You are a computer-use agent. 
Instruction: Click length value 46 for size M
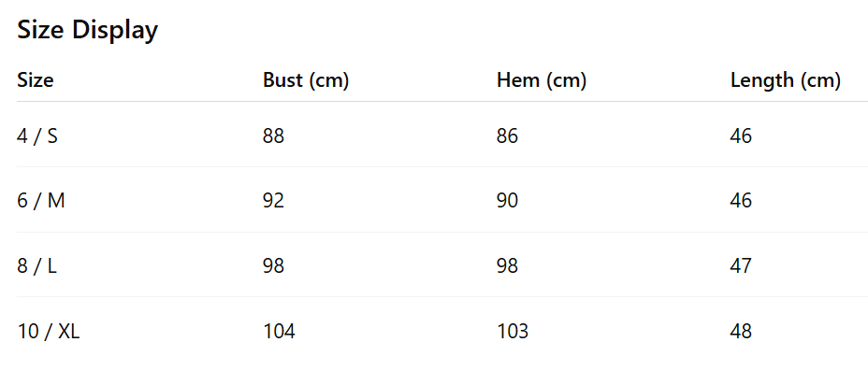(x=741, y=200)
